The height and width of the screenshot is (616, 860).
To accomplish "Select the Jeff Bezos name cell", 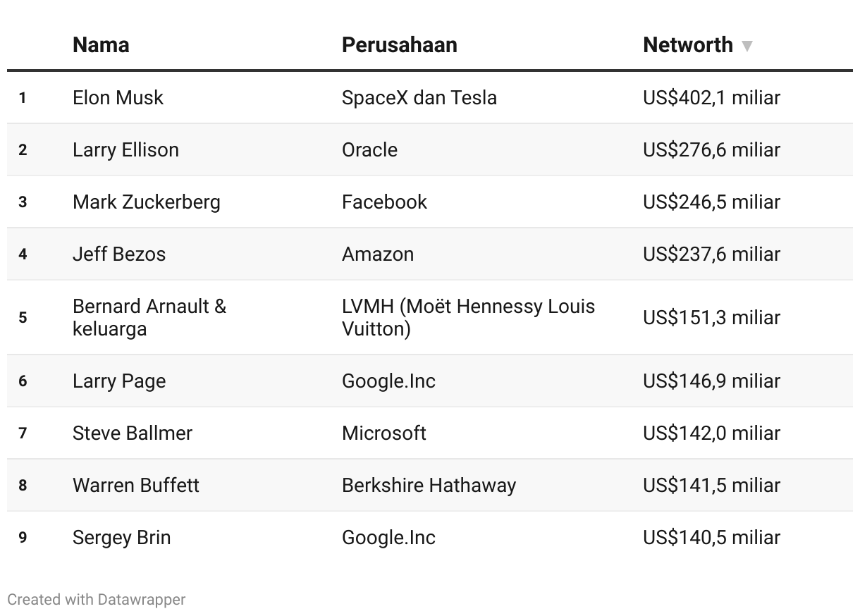I will pyautogui.click(x=119, y=254).
